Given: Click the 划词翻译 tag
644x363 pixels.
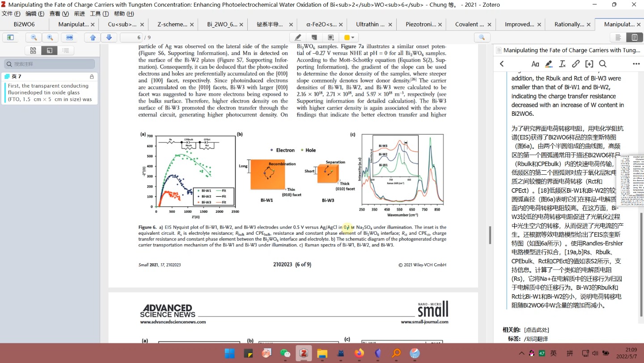Looking at the screenshot, I should pyautogui.click(x=536, y=339).
